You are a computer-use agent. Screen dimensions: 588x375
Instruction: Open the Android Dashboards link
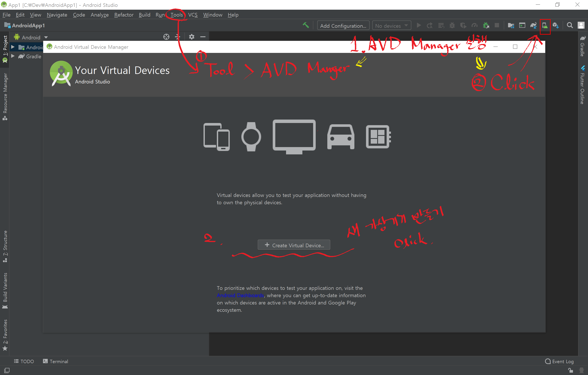(x=240, y=295)
